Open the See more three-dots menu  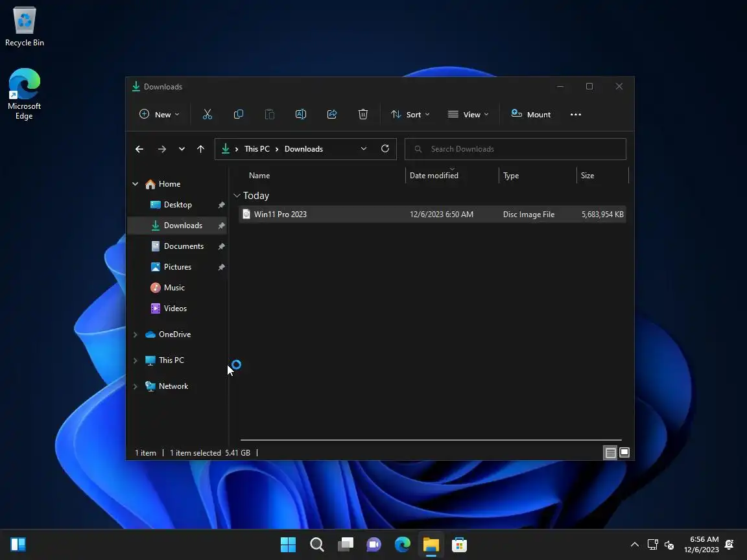(576, 114)
